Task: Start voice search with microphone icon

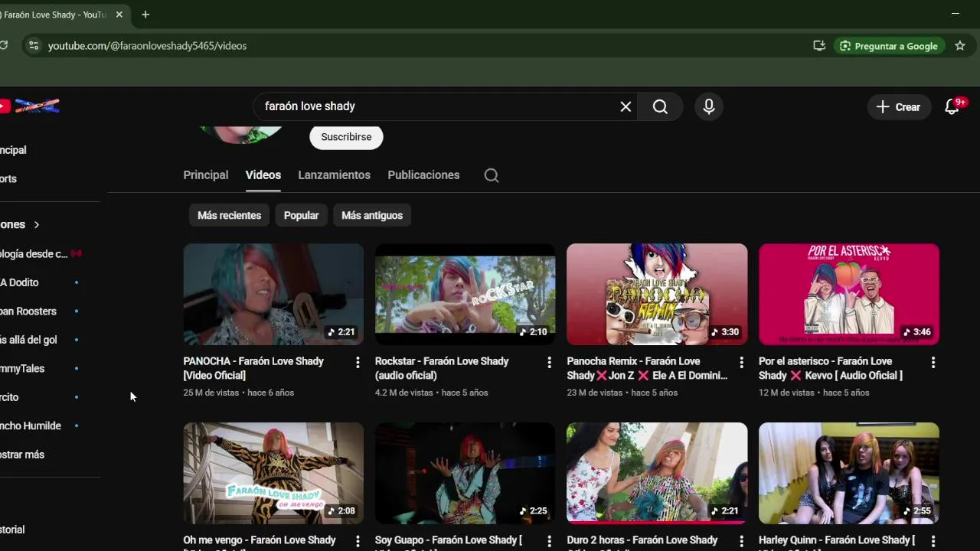Action: [x=709, y=106]
